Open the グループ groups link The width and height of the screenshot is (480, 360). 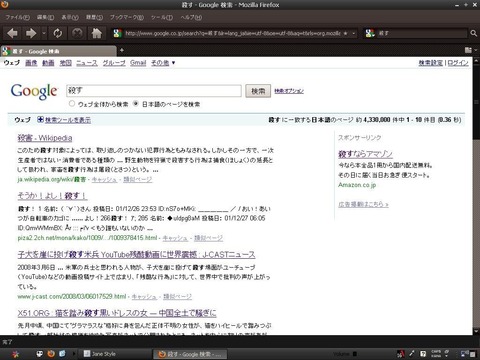(114, 63)
